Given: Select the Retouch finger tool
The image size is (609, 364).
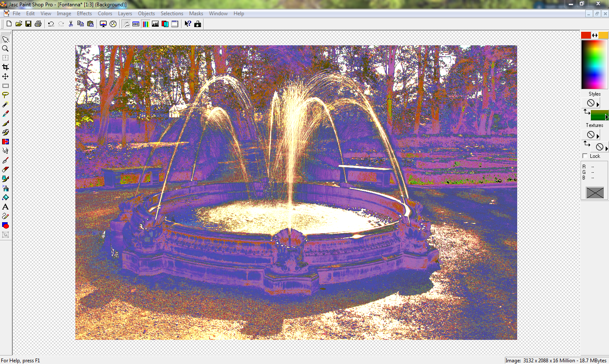Looking at the screenshot, I should click(x=6, y=151).
